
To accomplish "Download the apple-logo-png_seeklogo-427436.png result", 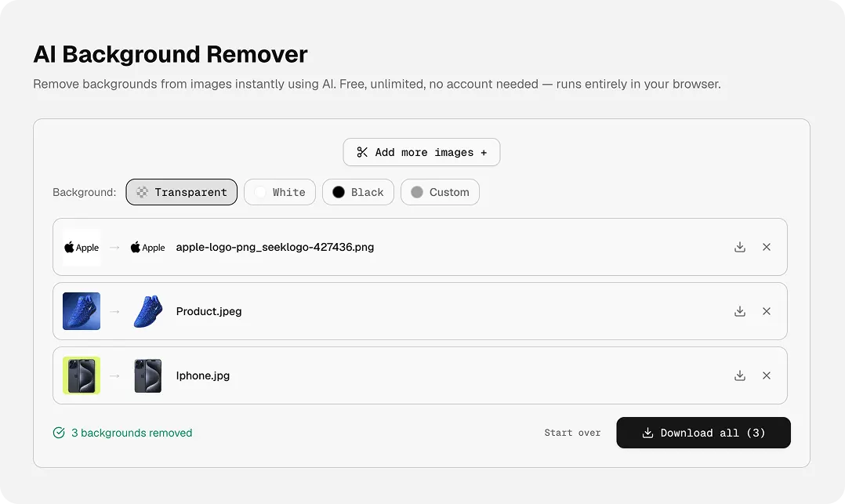I will pos(740,247).
